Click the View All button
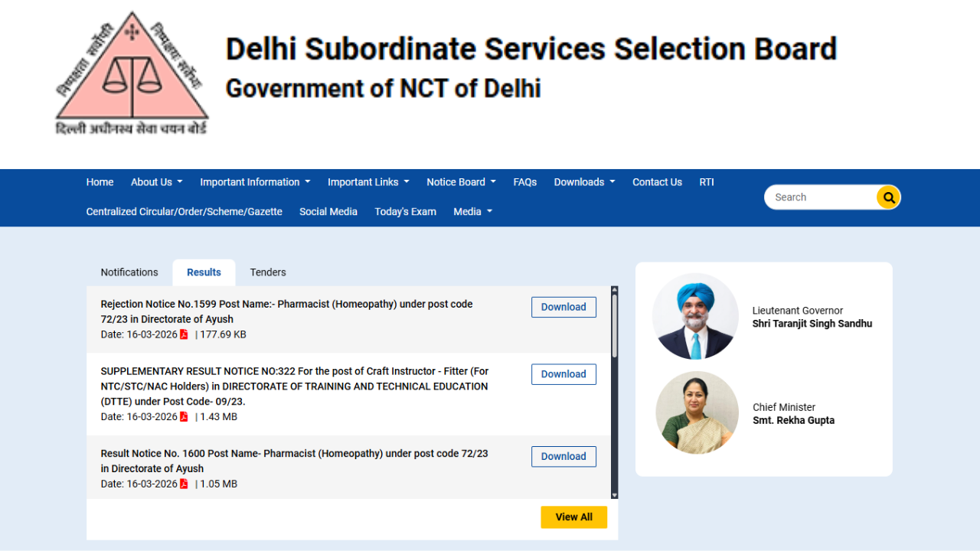The height and width of the screenshot is (551, 980). coord(573,517)
